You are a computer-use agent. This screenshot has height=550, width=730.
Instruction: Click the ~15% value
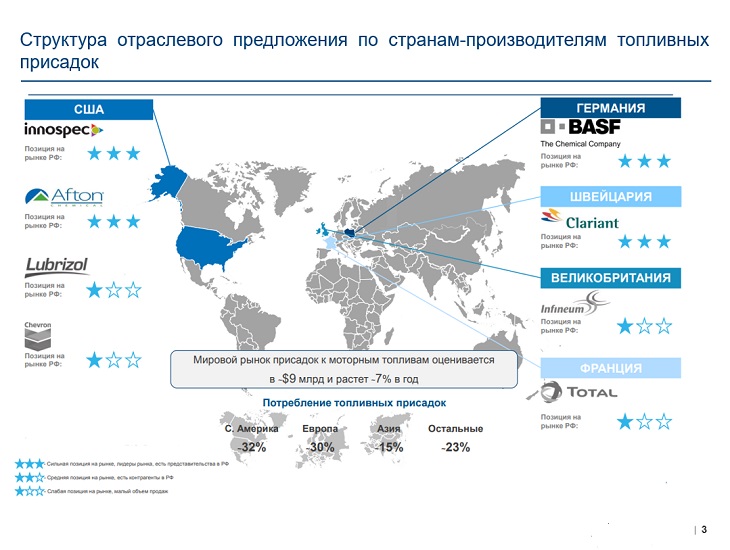click(x=389, y=447)
